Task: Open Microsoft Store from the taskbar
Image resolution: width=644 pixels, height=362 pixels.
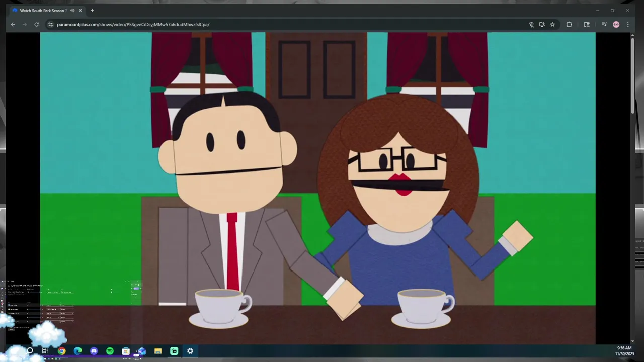Action: 126,351
